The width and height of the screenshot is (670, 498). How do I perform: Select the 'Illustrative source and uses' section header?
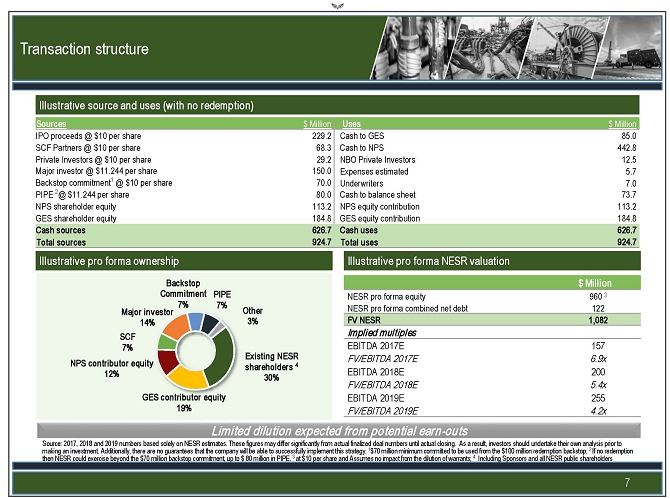click(x=337, y=105)
